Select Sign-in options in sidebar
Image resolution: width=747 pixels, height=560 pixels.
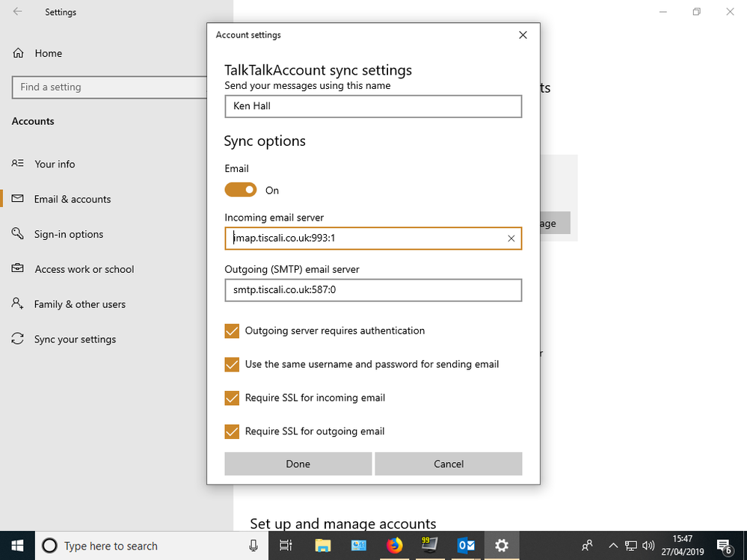point(69,234)
